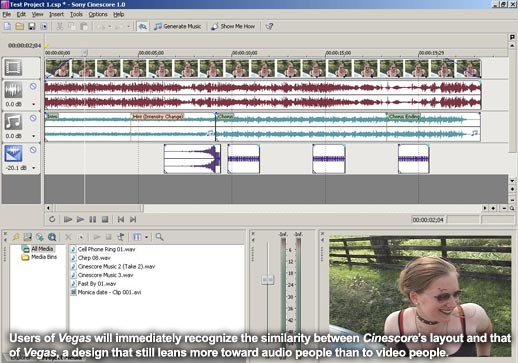Image resolution: width=518 pixels, height=363 pixels.
Task: Open the 0.0 dB dropdown on audio track
Action: 34,104
